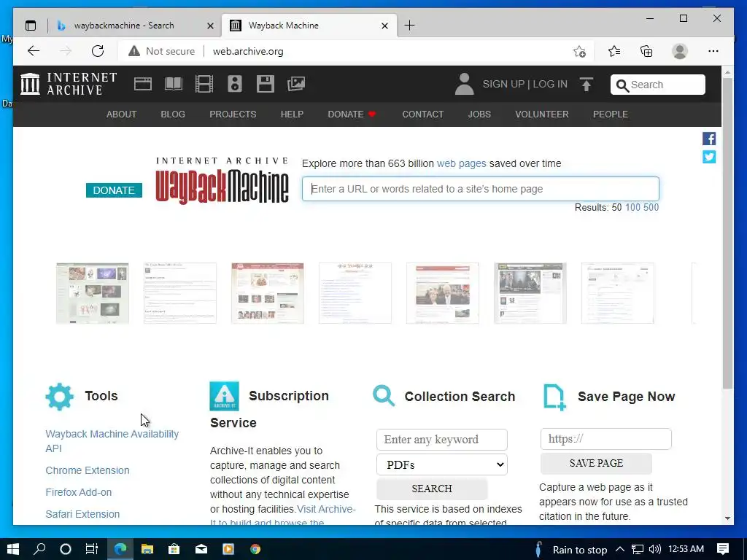Open the PEOPLE menu item
This screenshot has height=560, width=747.
611,114
